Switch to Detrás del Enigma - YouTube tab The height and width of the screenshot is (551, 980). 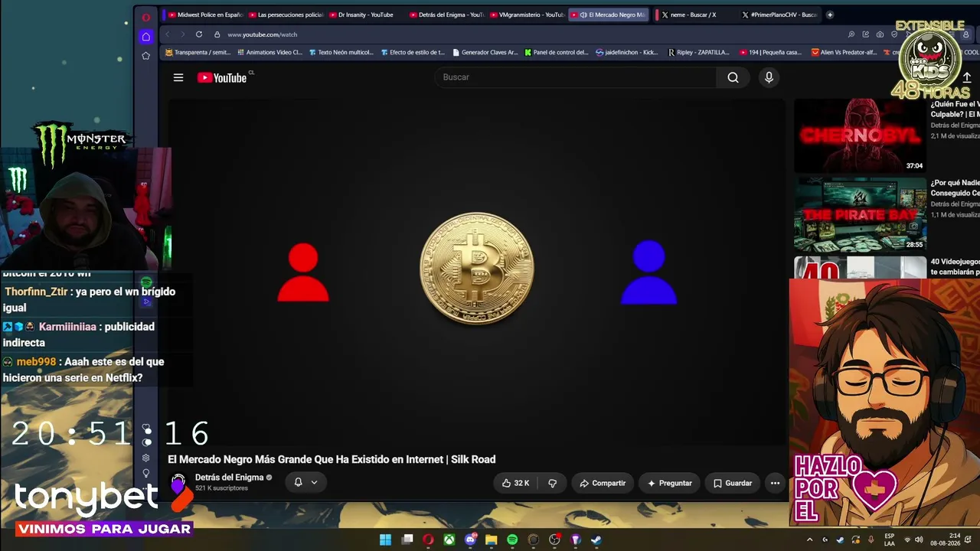pyautogui.click(x=446, y=15)
